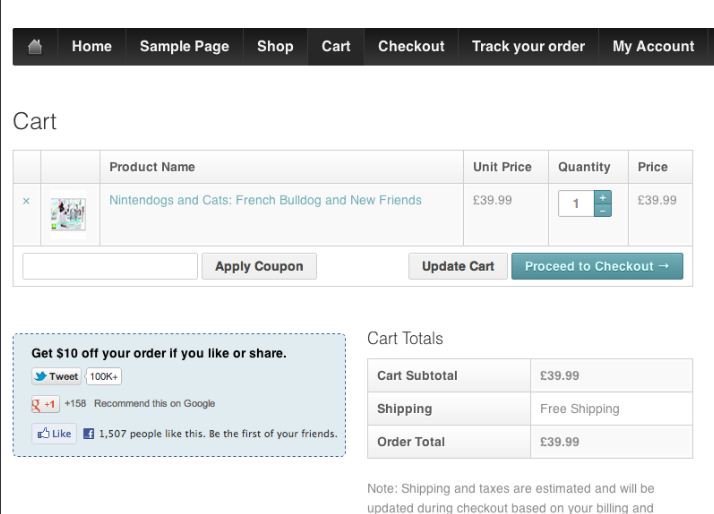Screen dimensions: 714x514
Task: Open Track your order page
Action: click(528, 46)
